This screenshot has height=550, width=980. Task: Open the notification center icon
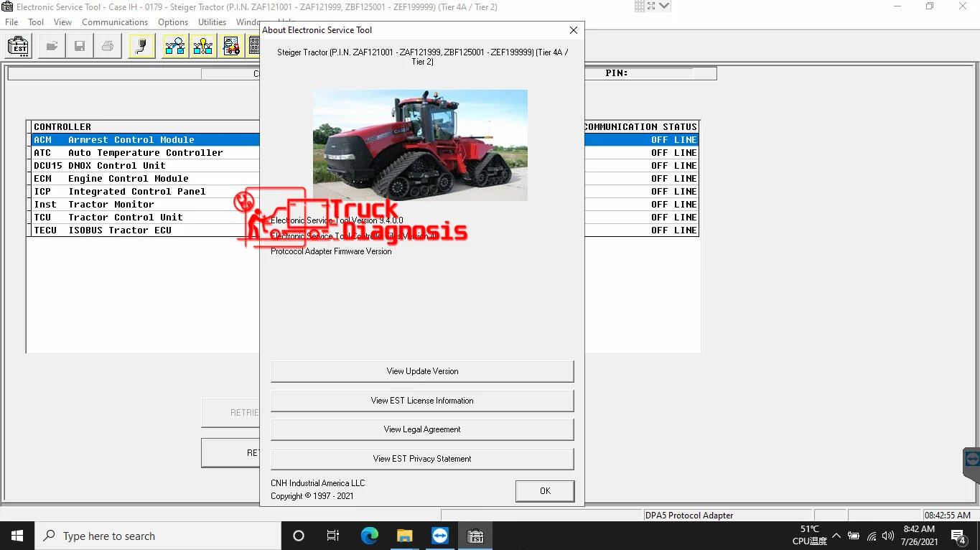958,536
